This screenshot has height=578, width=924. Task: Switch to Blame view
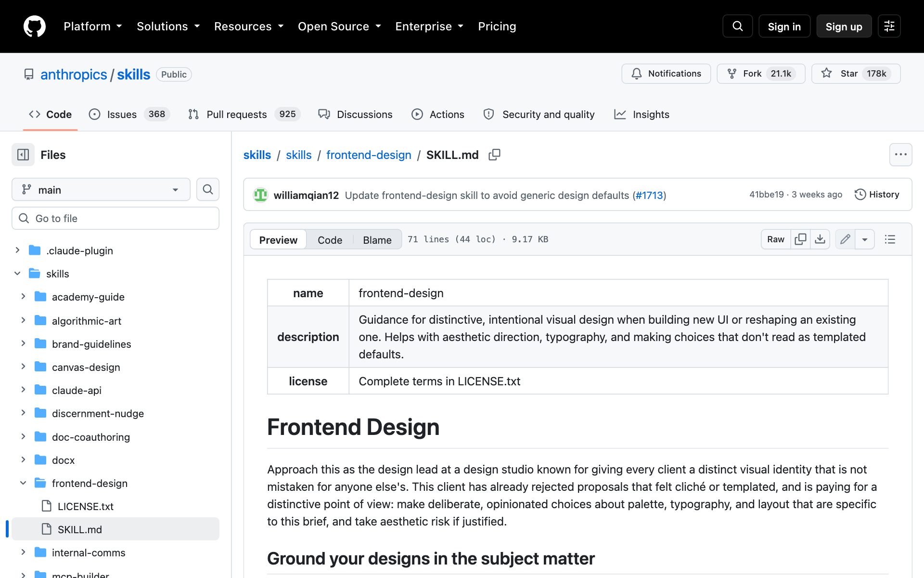point(377,239)
